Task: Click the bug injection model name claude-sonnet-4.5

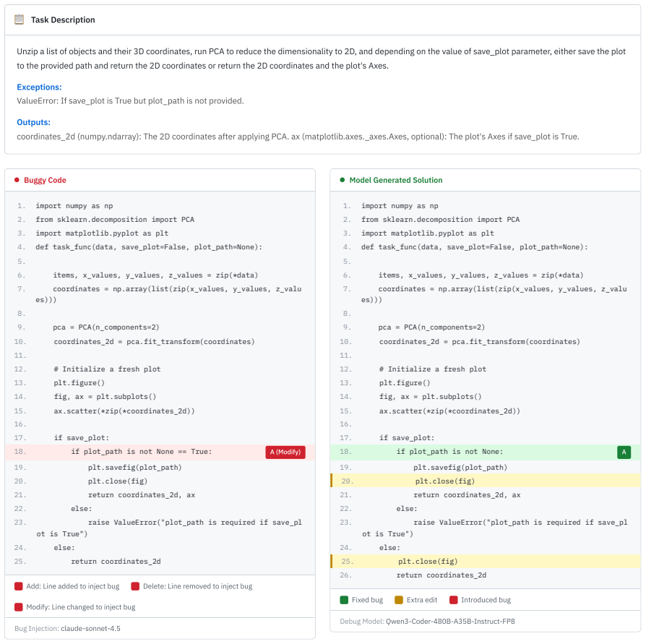Action: coord(90,628)
